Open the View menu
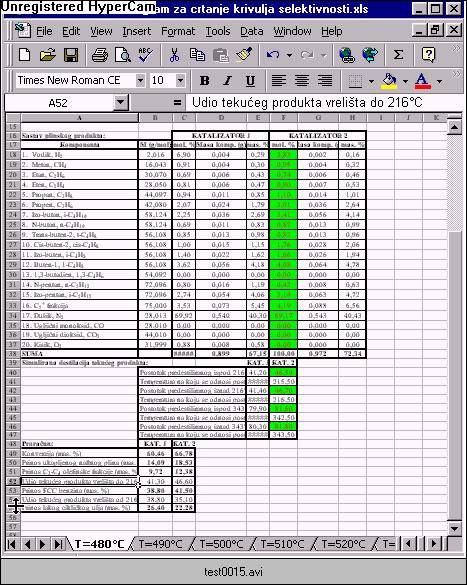This screenshot has width=467, height=585. click(x=101, y=31)
